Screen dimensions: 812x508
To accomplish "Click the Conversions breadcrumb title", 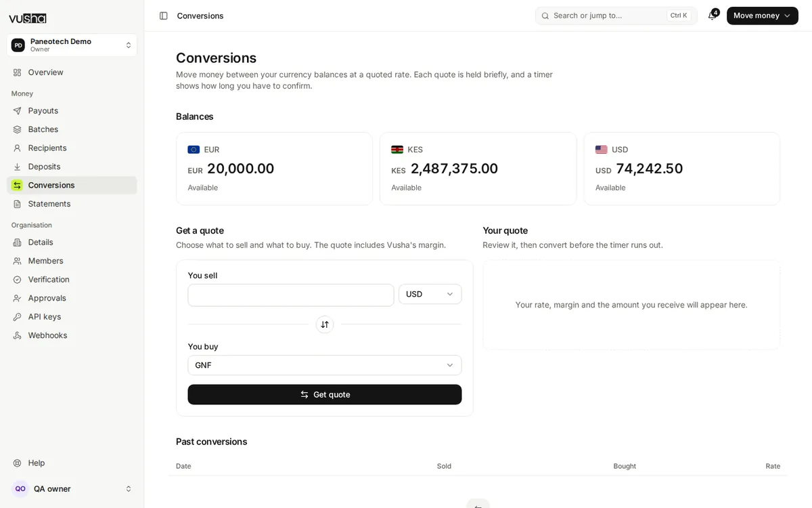I will point(200,16).
